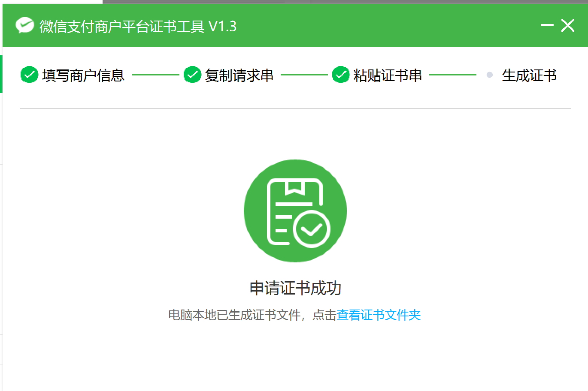The width and height of the screenshot is (588, 391).
Task: Click the large certificate success icon
Action: pos(295,211)
